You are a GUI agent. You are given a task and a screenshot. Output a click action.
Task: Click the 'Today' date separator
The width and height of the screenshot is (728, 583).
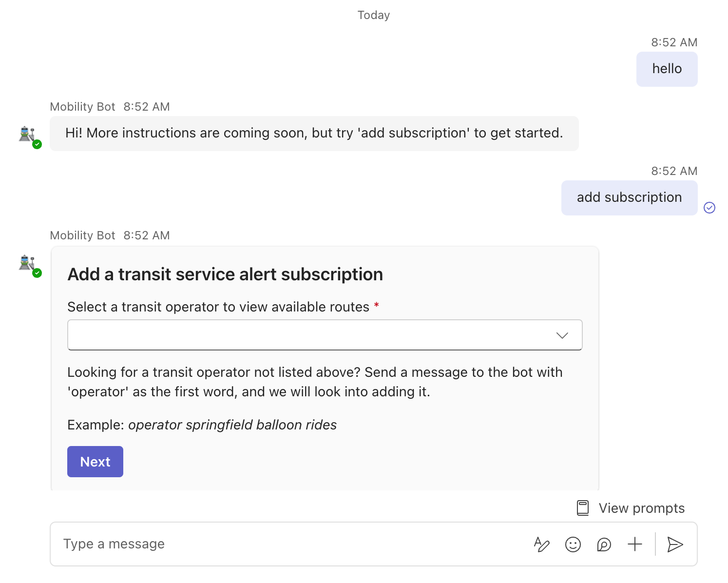[x=374, y=15]
